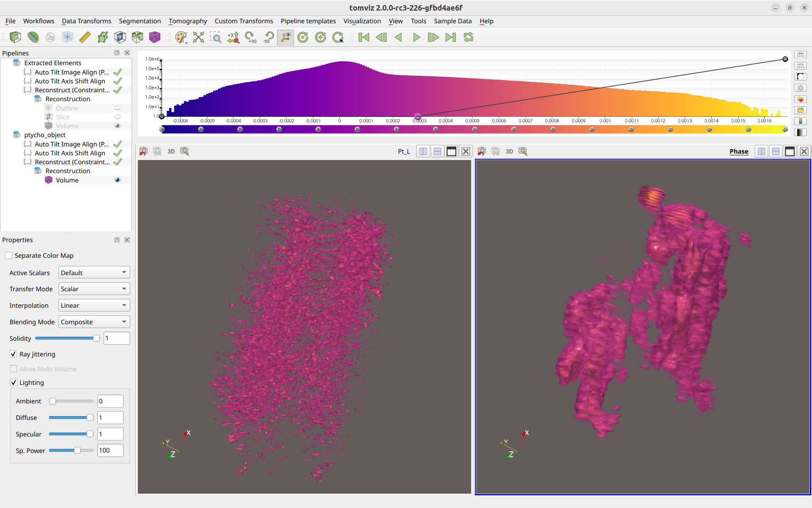Open Blending Mode dropdown
The height and width of the screenshot is (508, 812).
94,322
